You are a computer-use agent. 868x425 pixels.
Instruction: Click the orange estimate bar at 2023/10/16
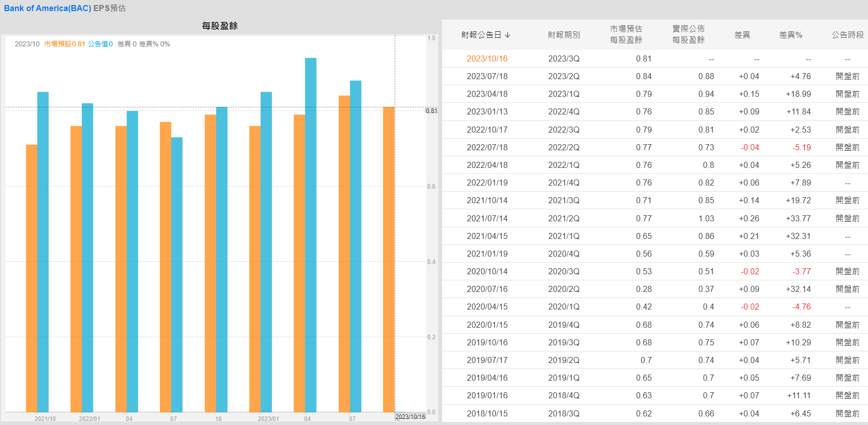point(388,259)
